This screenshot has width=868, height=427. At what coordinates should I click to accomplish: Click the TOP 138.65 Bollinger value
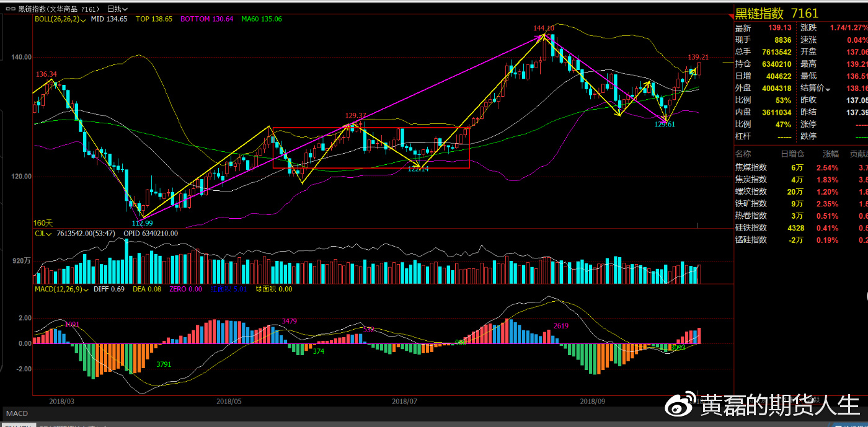click(154, 19)
